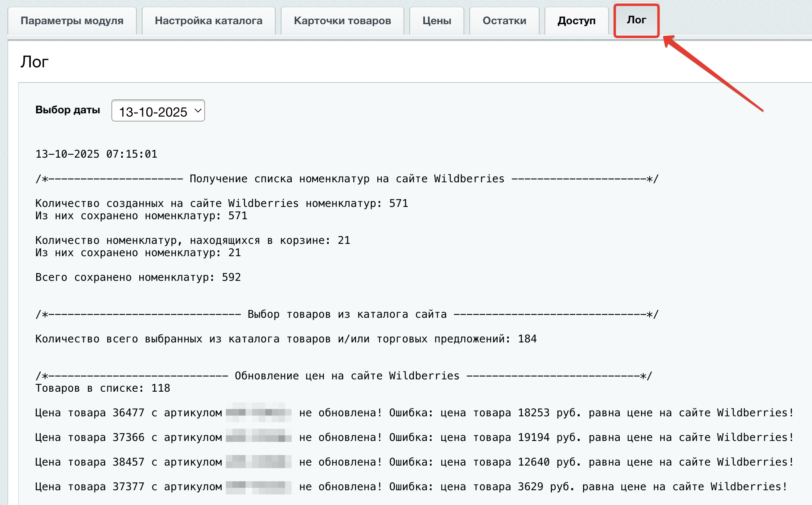Click blurred article number for item 37377
Screen dimensions: 812x505
pos(258,487)
